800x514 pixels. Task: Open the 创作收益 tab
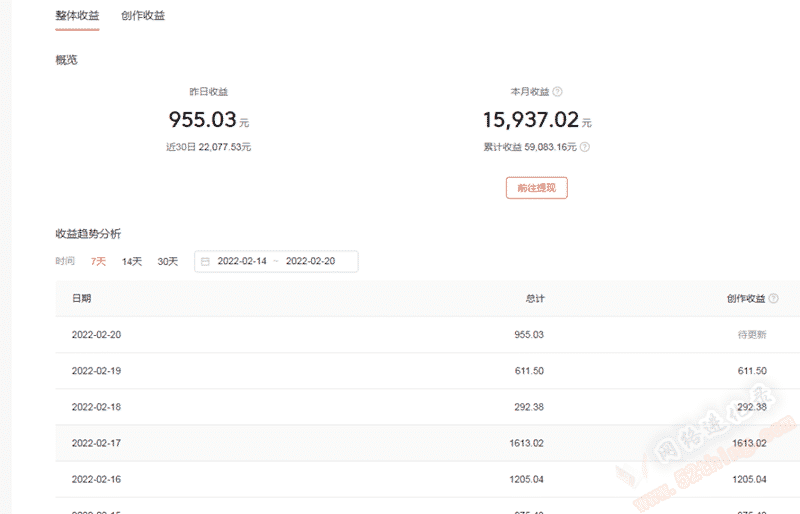tap(143, 16)
